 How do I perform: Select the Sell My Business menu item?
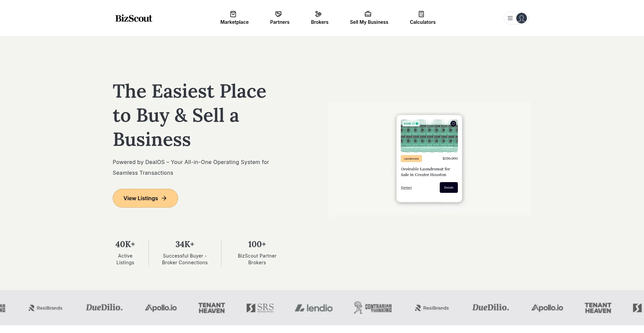[369, 22]
